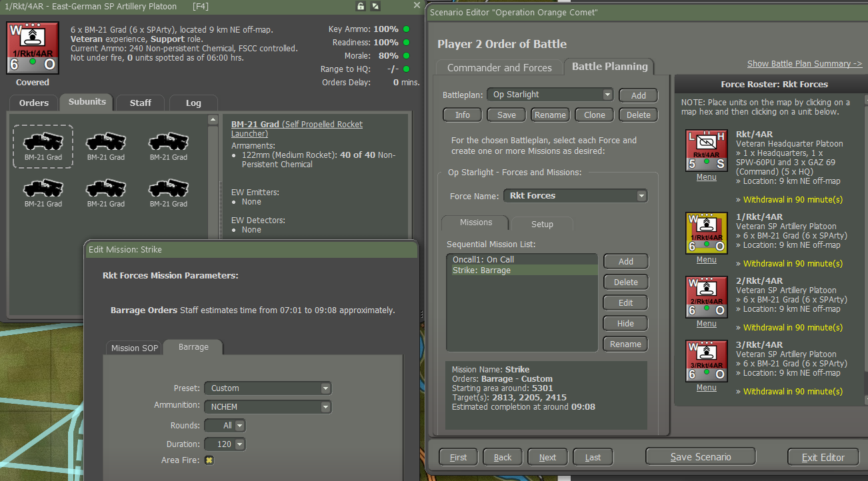Open Menu link under Rkt/4AR headquarters counter
This screenshot has width=868, height=481.
(707, 177)
